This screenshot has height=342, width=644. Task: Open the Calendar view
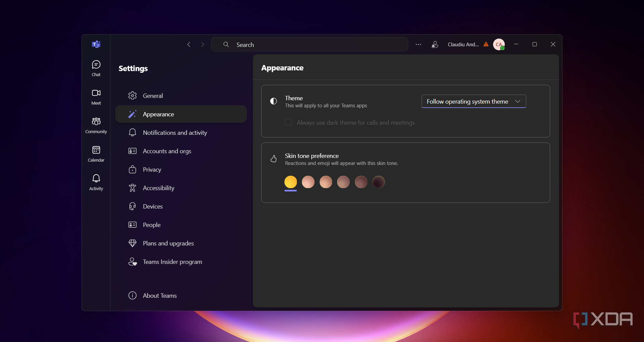[96, 154]
